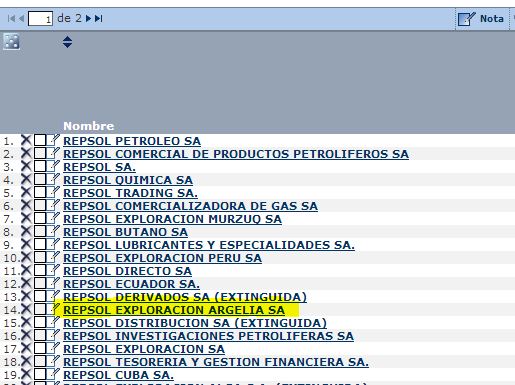
Task: Add note to REPSOL LUBRICANTES Y ESPECIALIDADES row
Action: click(54, 244)
